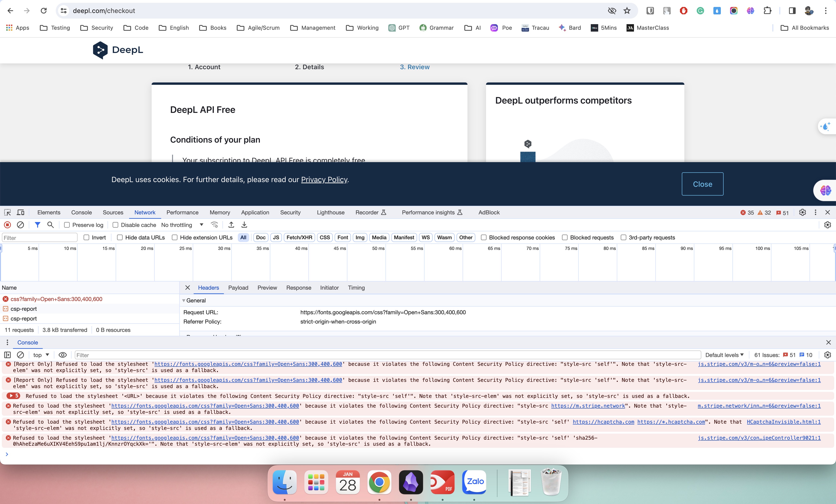Screen dimensions: 836x504
Task: Open the Application tab
Action: pos(255,213)
